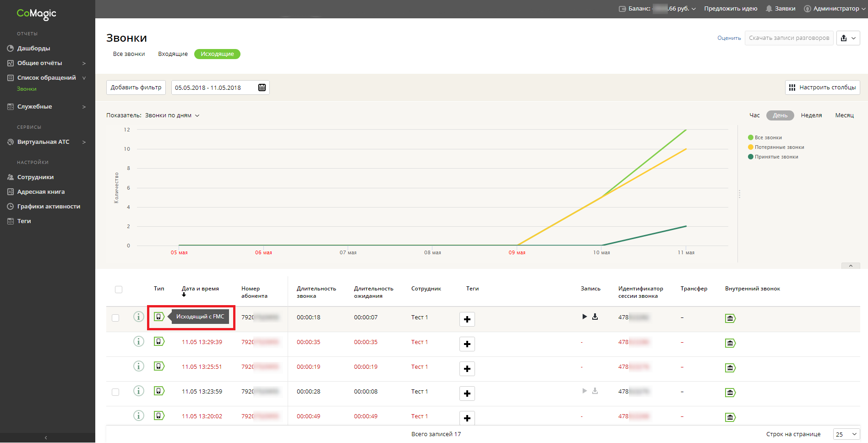Check the first call row checkbox
Image resolution: width=868 pixels, height=443 pixels.
tap(115, 318)
